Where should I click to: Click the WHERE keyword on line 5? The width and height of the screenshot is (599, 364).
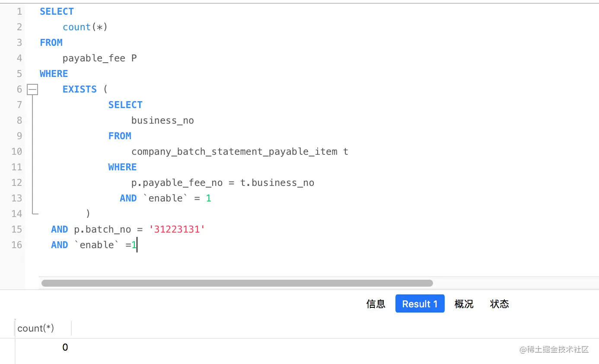pos(54,73)
